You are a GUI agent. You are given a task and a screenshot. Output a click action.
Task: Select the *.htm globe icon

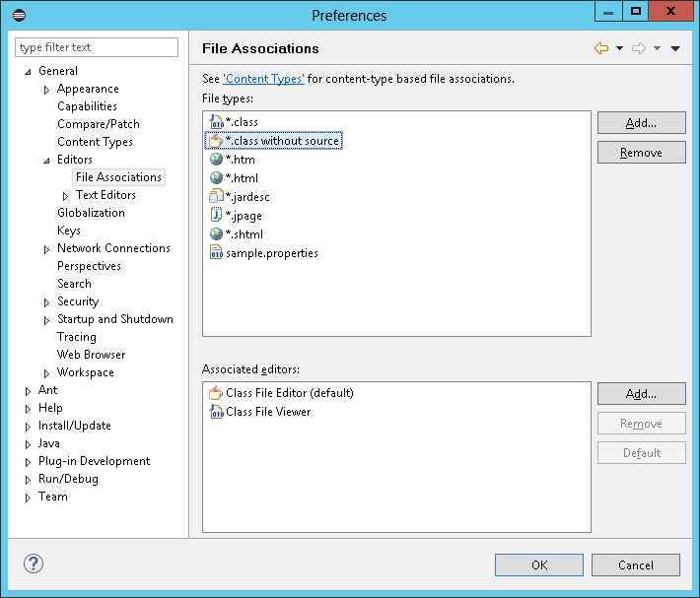tap(217, 160)
